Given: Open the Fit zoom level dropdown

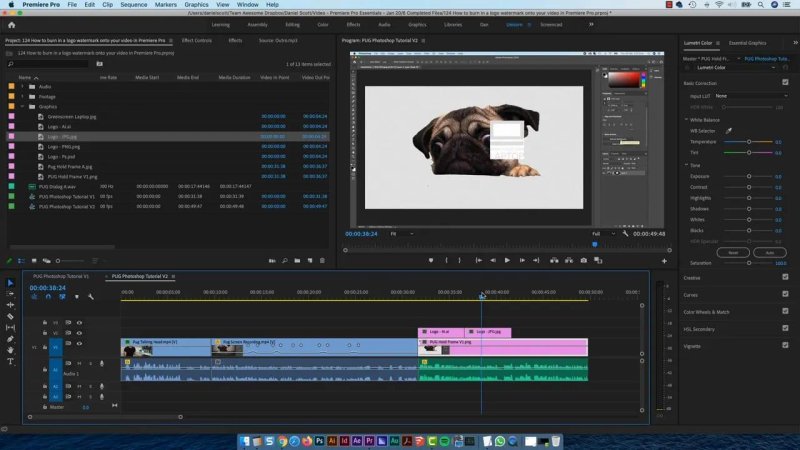Looking at the screenshot, I should (x=402, y=234).
